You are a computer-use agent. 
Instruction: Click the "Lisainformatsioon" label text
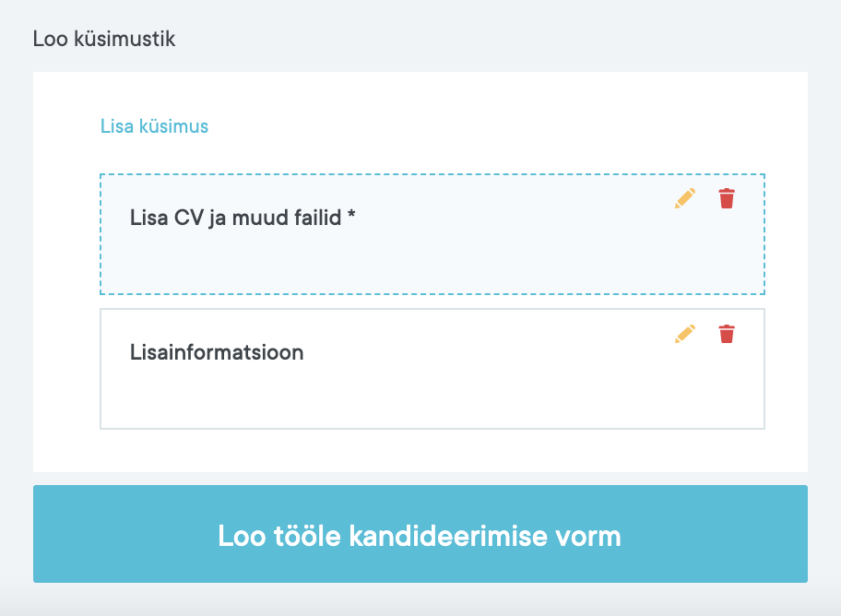pos(217,352)
